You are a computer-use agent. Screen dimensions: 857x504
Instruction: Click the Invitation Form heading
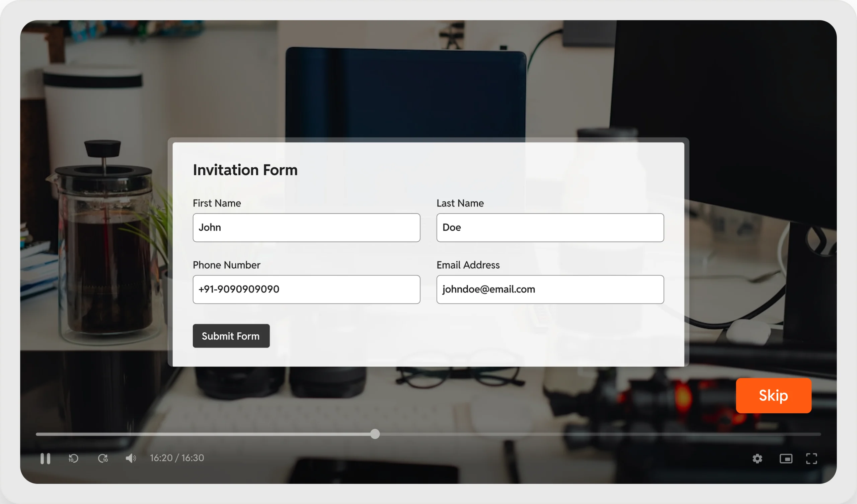pos(245,169)
